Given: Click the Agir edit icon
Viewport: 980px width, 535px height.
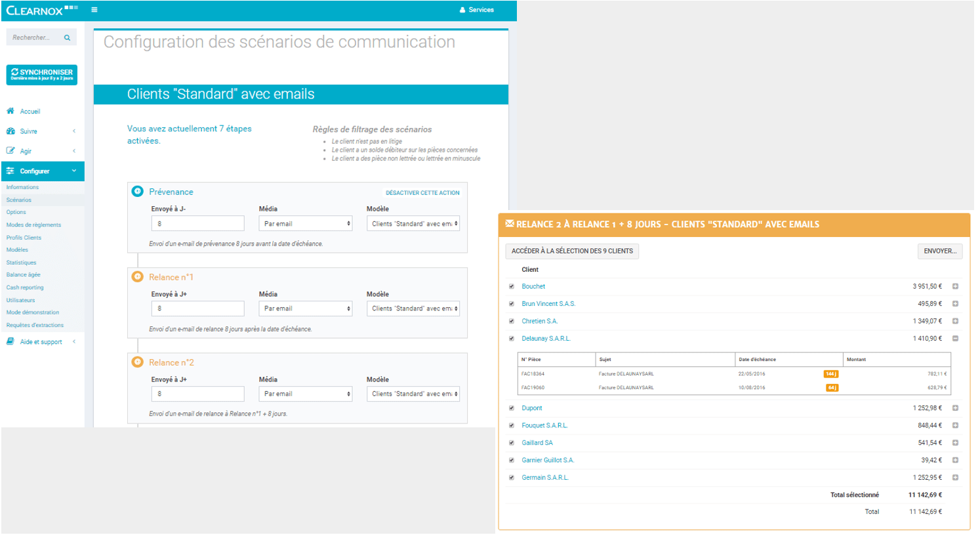Looking at the screenshot, I should coord(10,151).
